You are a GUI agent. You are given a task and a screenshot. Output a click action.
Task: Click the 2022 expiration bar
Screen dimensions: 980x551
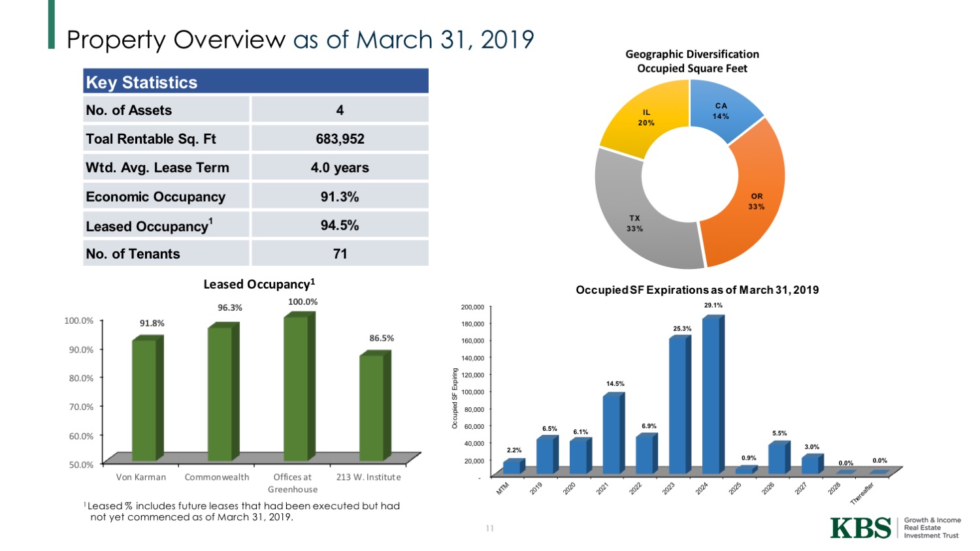pyautogui.click(x=647, y=454)
